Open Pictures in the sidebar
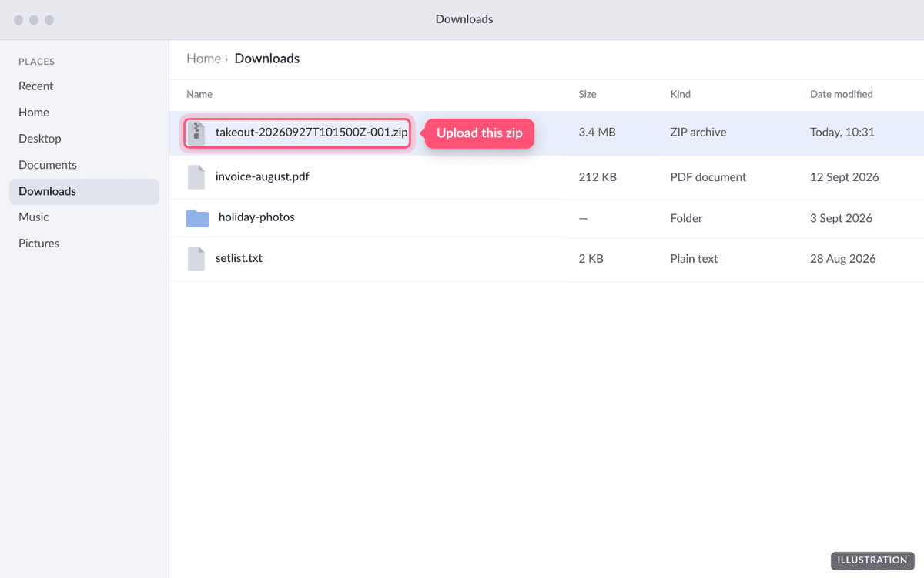 (x=39, y=243)
